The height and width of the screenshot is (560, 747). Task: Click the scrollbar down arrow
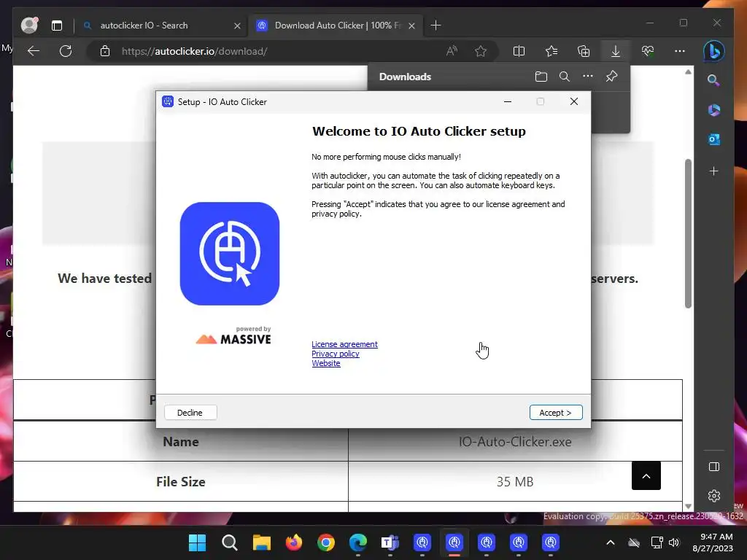(x=688, y=507)
